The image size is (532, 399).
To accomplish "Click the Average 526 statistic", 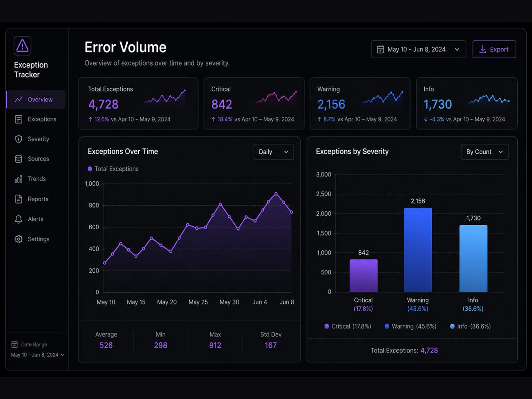I will [x=106, y=340].
